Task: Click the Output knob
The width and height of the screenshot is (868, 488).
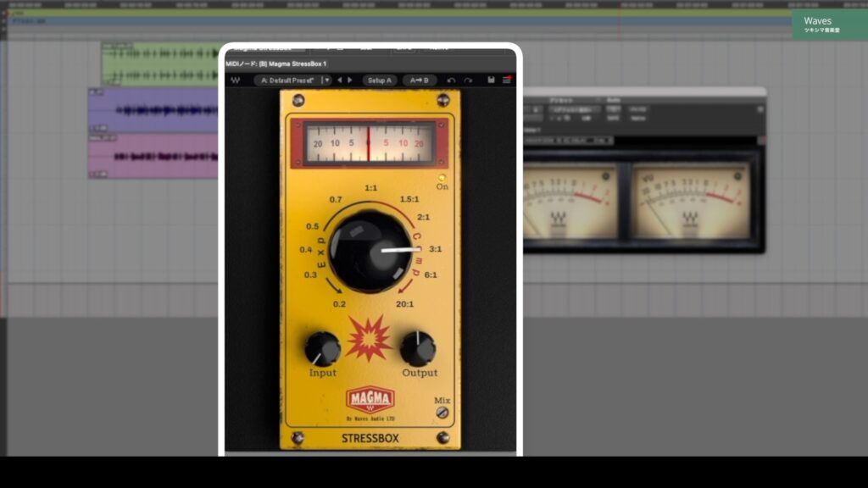Action: tap(418, 348)
